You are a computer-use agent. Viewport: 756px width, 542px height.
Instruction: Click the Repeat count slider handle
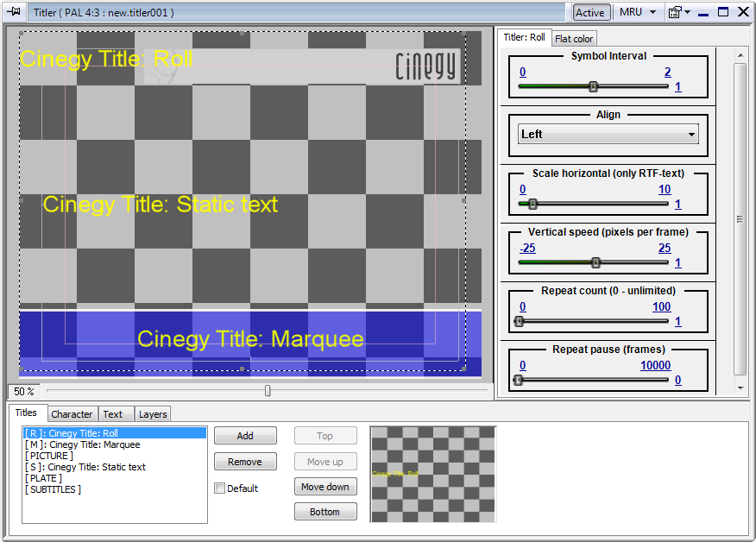[519, 321]
